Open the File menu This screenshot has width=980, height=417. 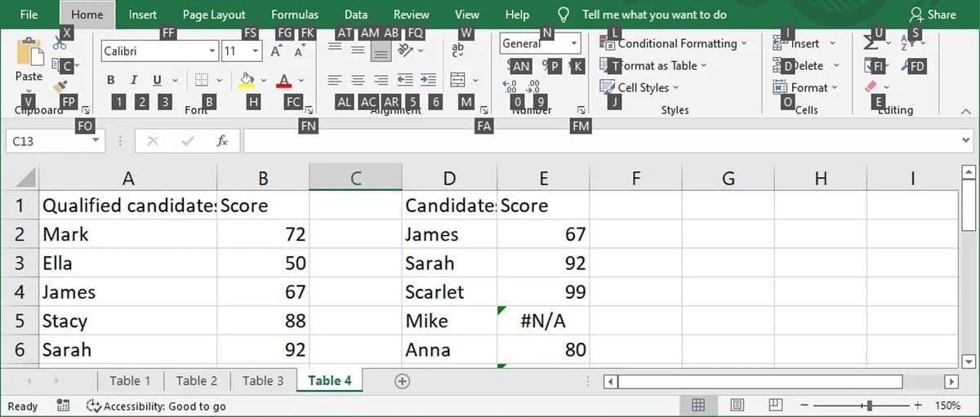click(x=29, y=15)
